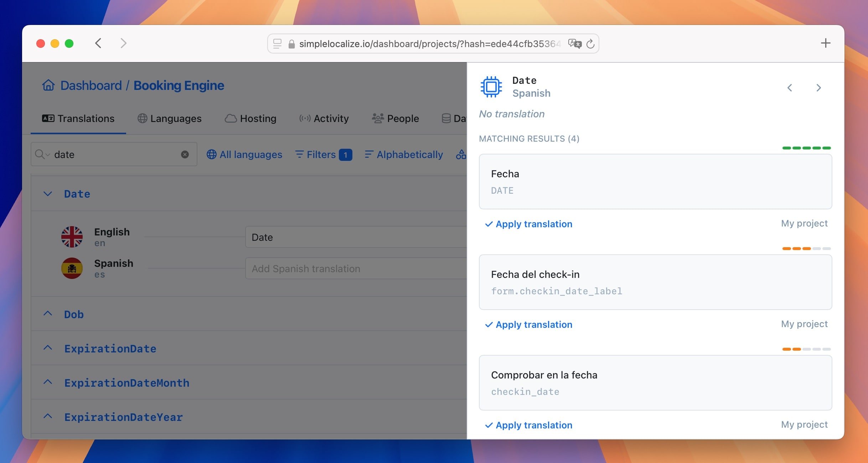The image size is (868, 463).
Task: Click the Dashboard home icon
Action: 48,85
